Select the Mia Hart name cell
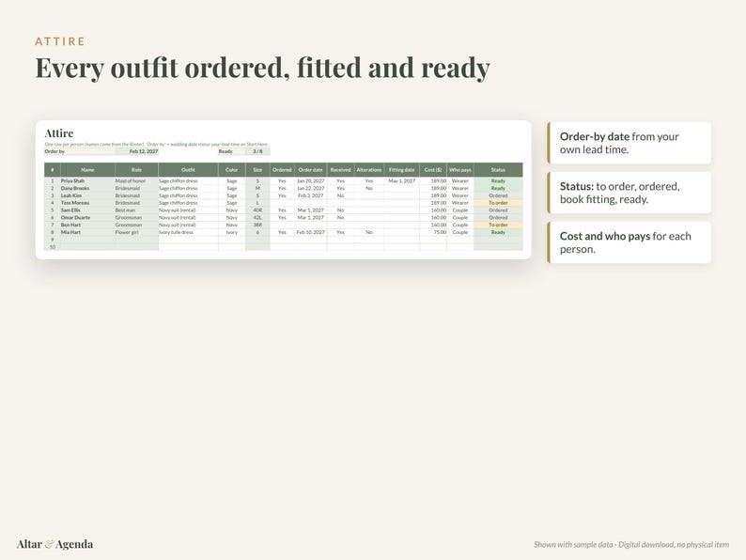Image resolution: width=746 pixels, height=560 pixels. click(87, 232)
